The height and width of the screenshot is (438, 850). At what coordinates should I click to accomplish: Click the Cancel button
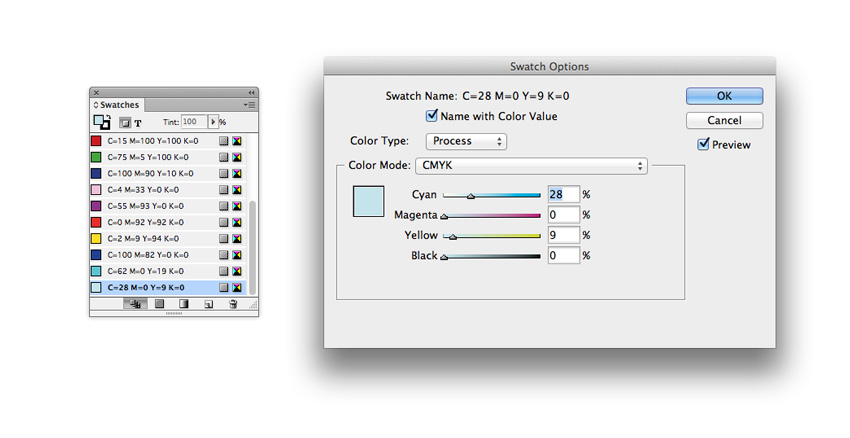tap(724, 120)
